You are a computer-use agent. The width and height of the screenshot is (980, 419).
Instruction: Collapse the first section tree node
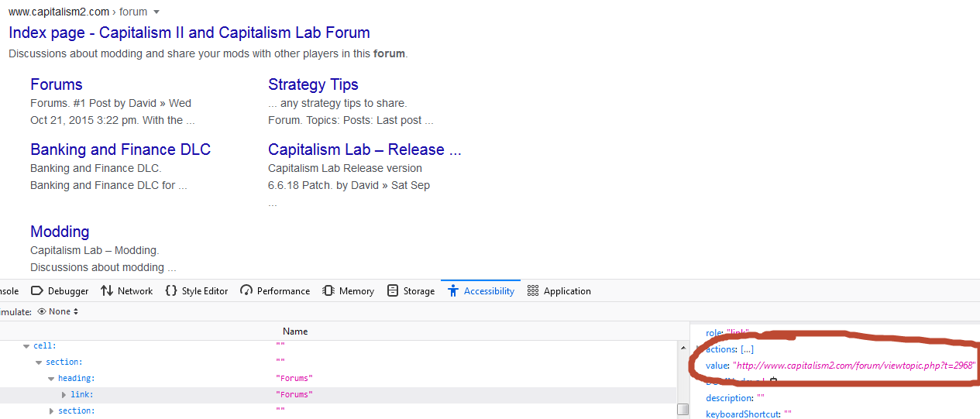click(39, 362)
